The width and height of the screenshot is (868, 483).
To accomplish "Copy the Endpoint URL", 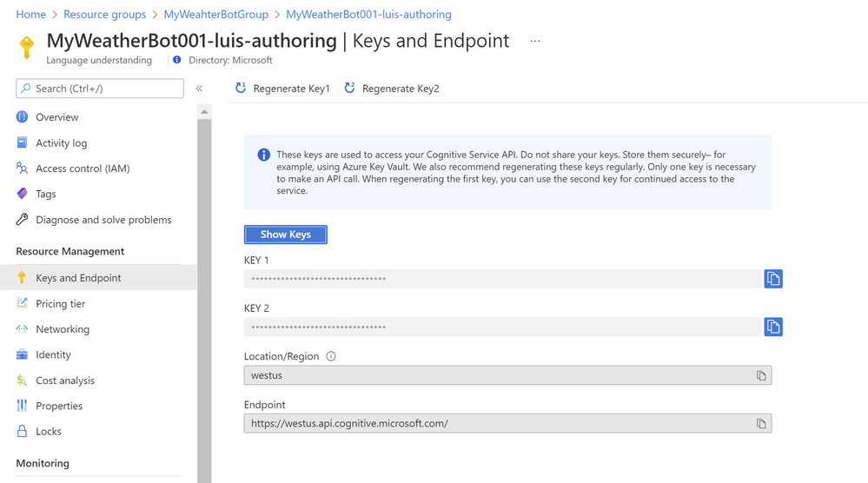I will [x=761, y=424].
